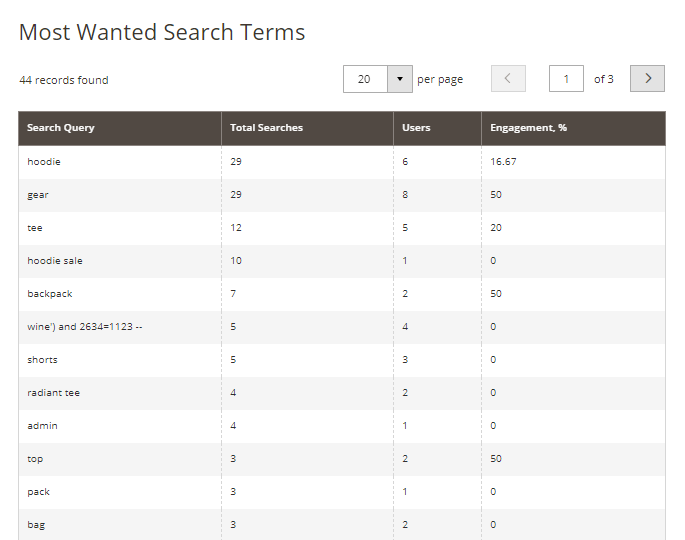Click the per page value field showing 20

(365, 79)
